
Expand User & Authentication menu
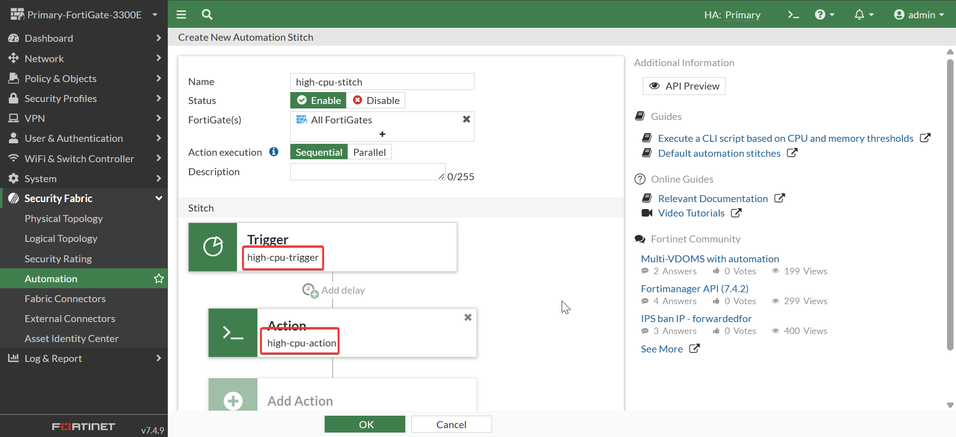point(84,138)
